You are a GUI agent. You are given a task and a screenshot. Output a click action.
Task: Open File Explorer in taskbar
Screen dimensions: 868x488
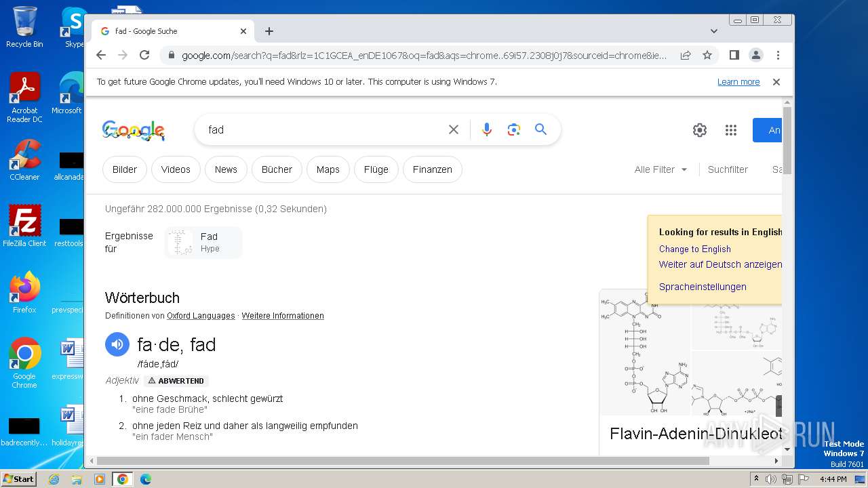point(77,479)
